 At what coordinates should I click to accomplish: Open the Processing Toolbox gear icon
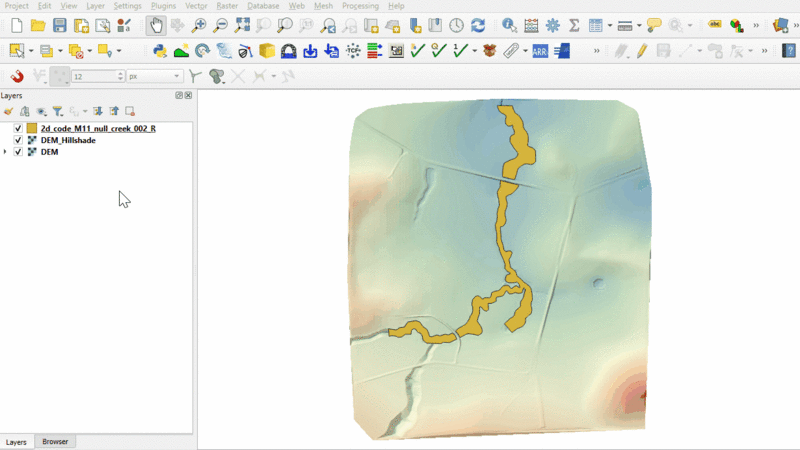coord(552,25)
